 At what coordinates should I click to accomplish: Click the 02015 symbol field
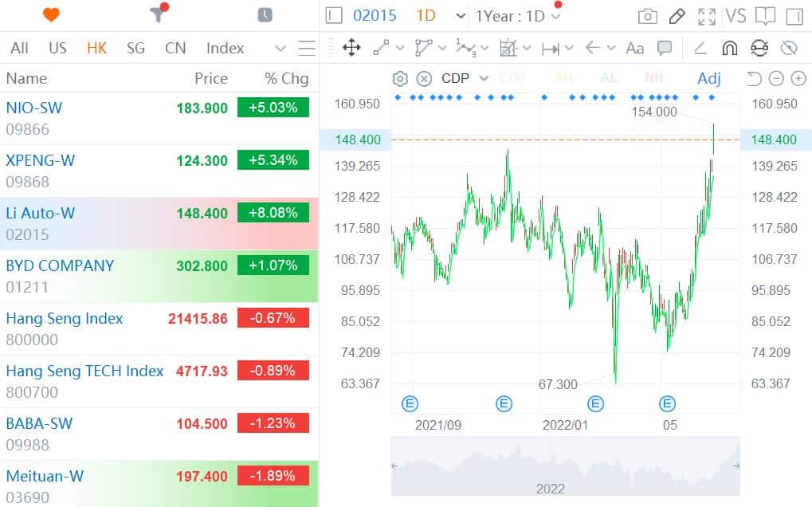(x=375, y=15)
